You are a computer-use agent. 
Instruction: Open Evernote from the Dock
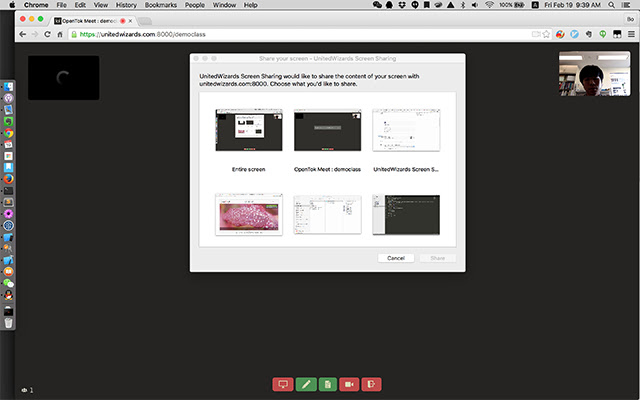(x=8, y=121)
